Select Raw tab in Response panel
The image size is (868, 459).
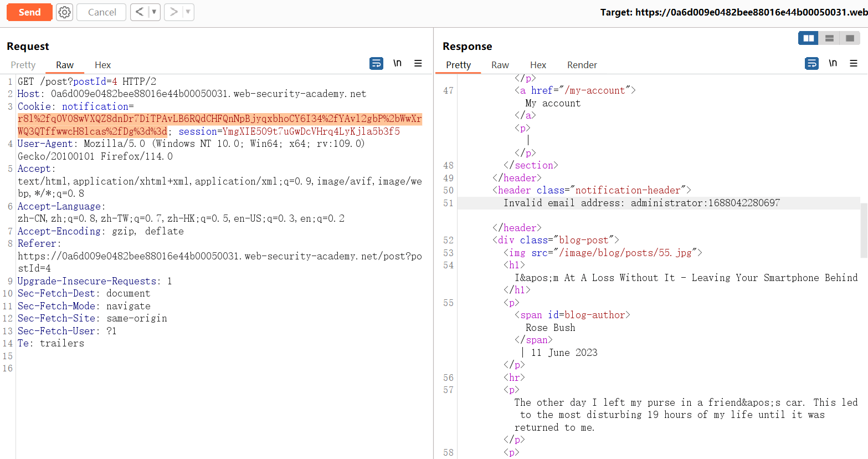(x=500, y=65)
